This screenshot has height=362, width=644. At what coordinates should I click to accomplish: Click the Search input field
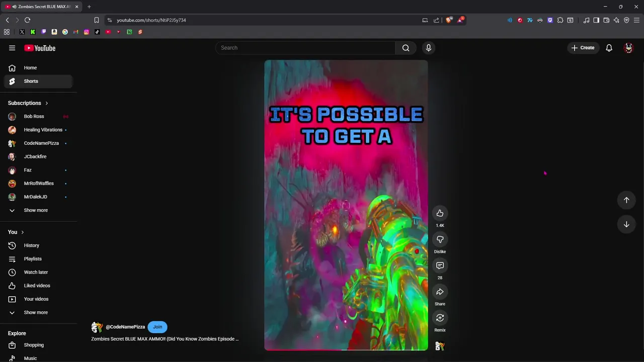pyautogui.click(x=306, y=48)
